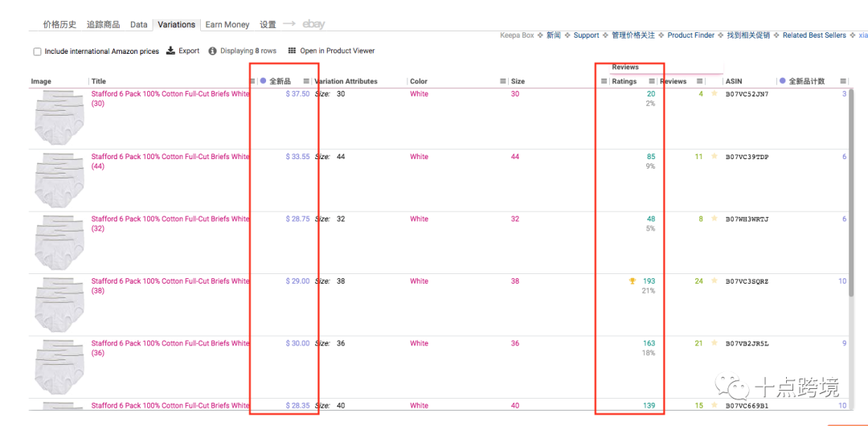Open the Stafford Briefs White (44) title link
The width and height of the screenshot is (868, 426).
(170, 162)
